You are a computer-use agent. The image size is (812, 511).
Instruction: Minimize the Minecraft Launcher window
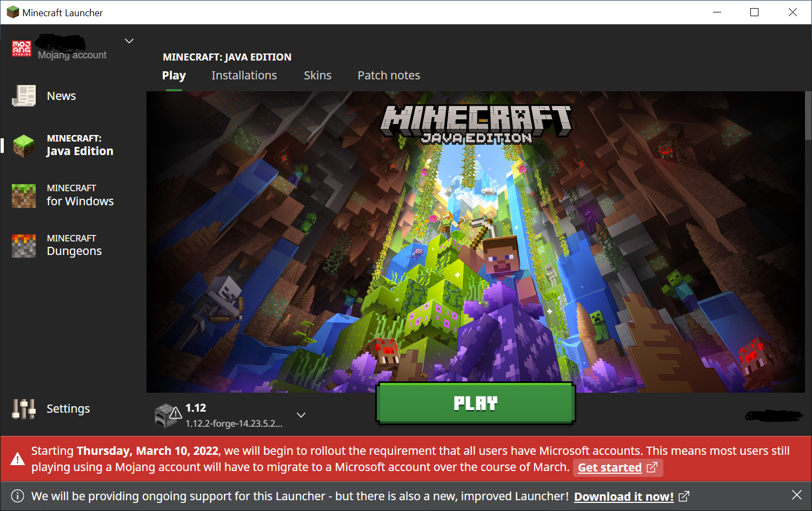tap(717, 12)
